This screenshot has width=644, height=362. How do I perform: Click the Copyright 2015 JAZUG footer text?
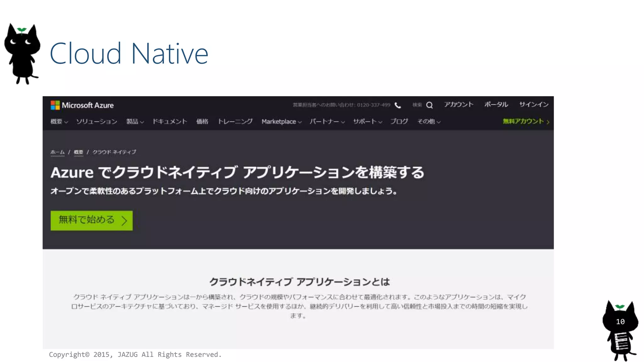pyautogui.click(x=135, y=354)
